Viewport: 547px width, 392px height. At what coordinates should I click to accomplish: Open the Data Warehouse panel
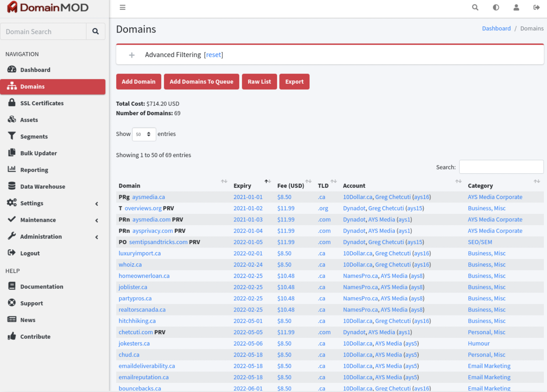click(43, 186)
